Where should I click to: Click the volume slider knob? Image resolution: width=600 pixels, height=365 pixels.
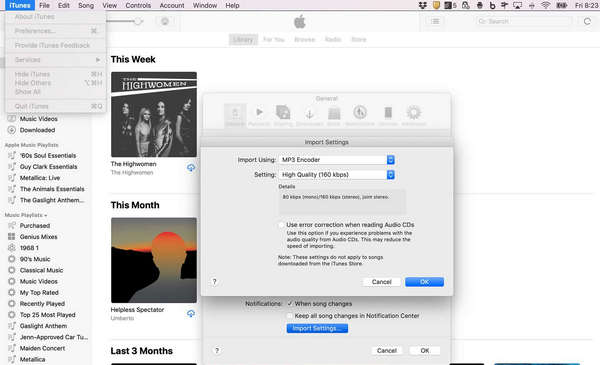coord(138,21)
